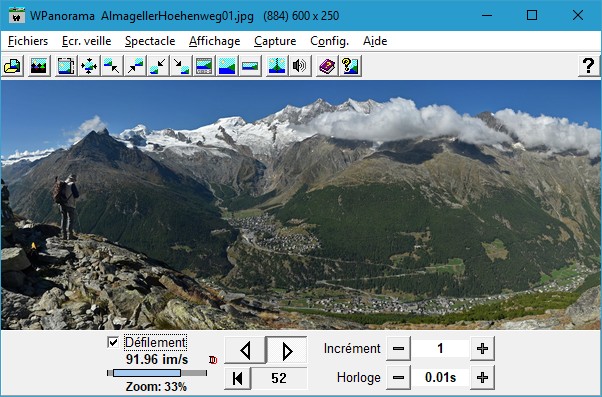The width and height of the screenshot is (602, 397).
Task: Increase Horloge with the plus button
Action: (x=482, y=378)
